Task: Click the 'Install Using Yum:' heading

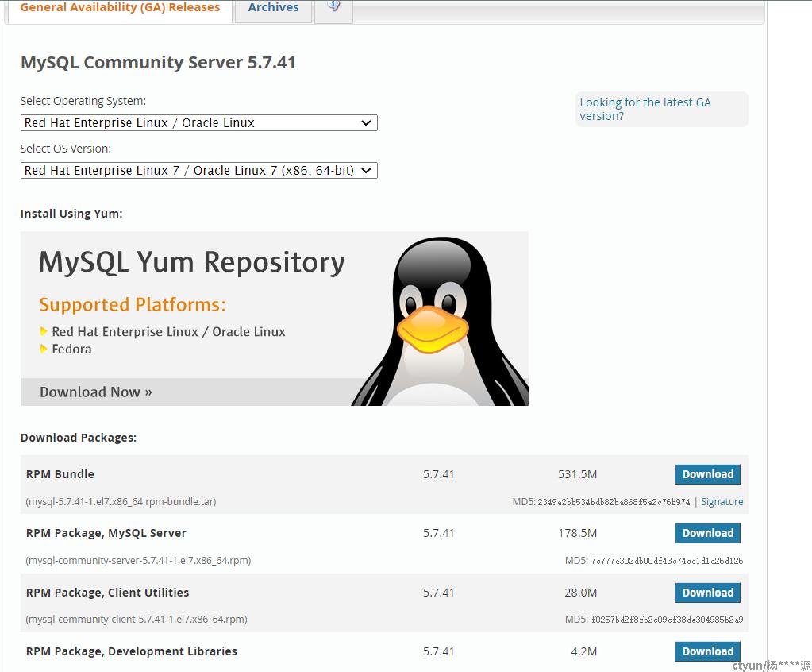Action: (71, 214)
